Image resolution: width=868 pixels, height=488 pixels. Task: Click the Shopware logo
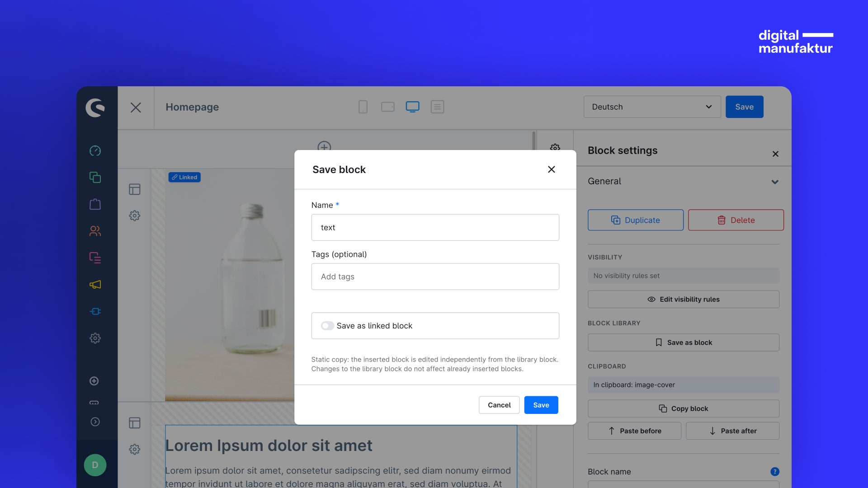click(x=95, y=108)
